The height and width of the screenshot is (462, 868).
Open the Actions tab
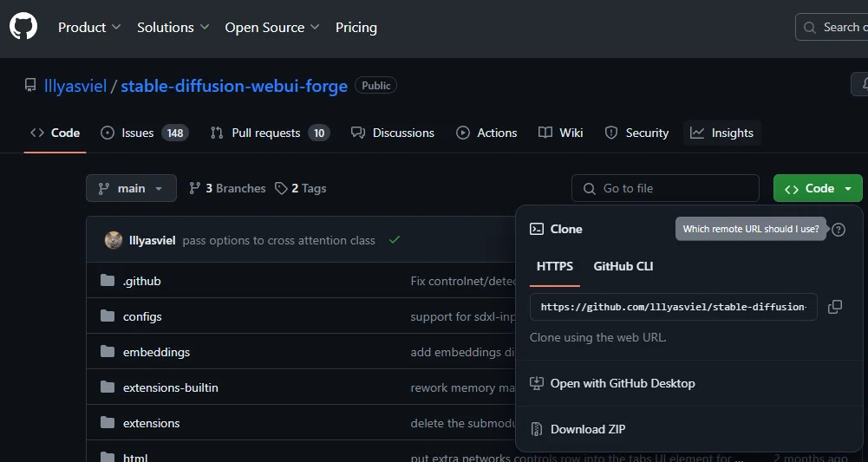pos(486,133)
